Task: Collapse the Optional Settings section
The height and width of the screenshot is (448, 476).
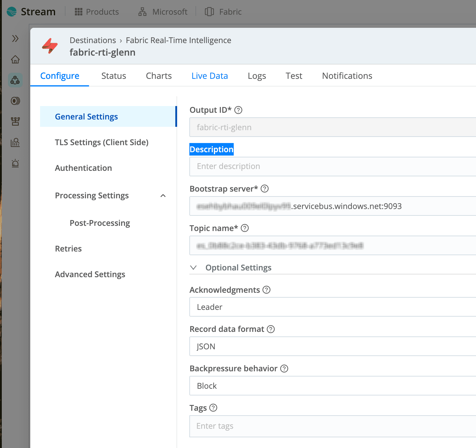Action: [193, 268]
